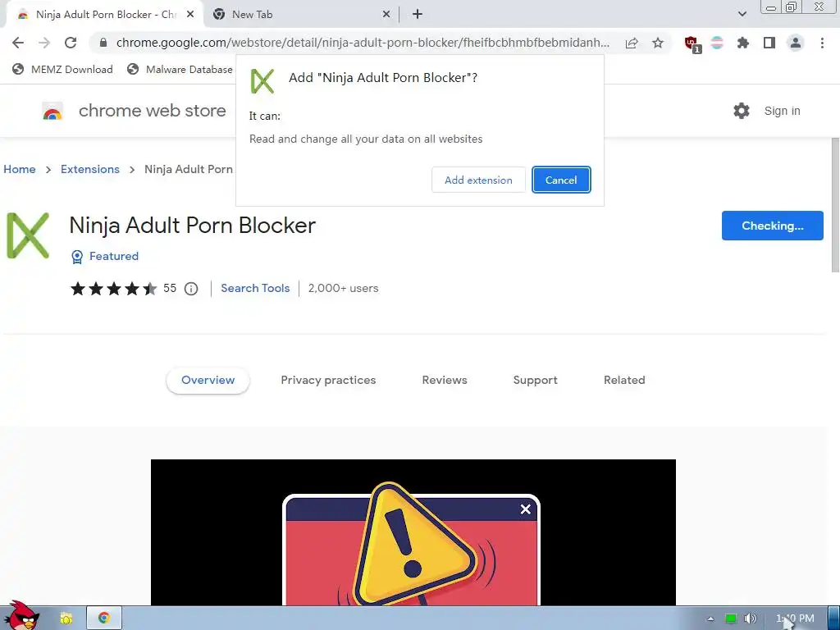Click the large Ninja blocker logo
The image size is (840, 630).
point(28,235)
